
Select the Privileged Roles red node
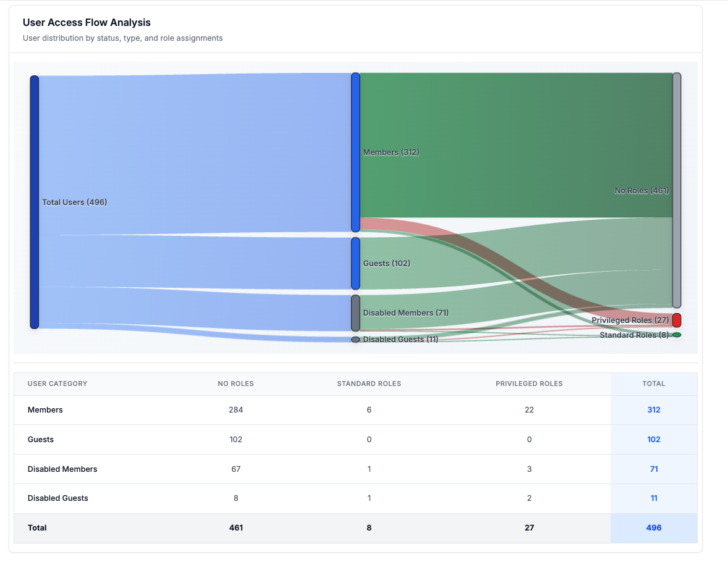677,321
